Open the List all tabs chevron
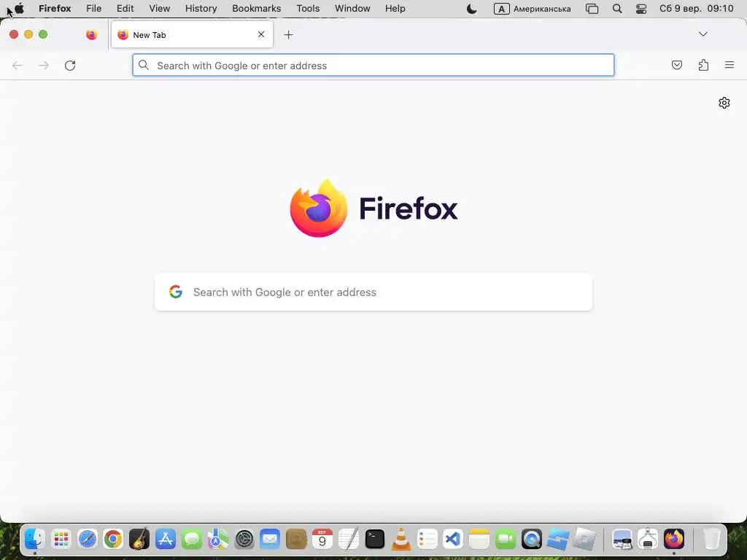The image size is (747, 560). (x=703, y=34)
